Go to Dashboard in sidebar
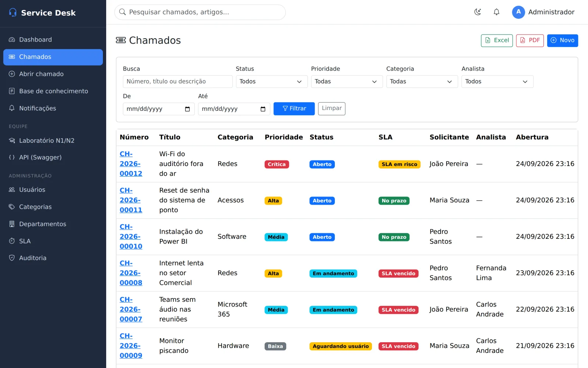 pyautogui.click(x=53, y=40)
